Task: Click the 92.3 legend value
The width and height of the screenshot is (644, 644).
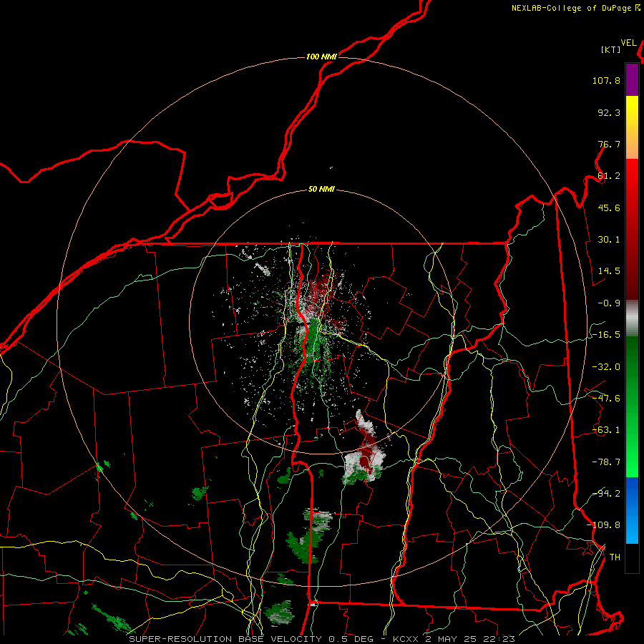Action: coord(609,112)
